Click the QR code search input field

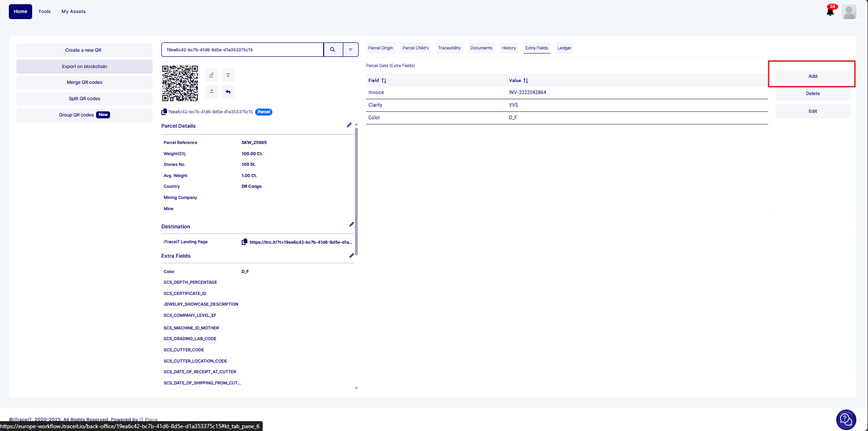(243, 50)
